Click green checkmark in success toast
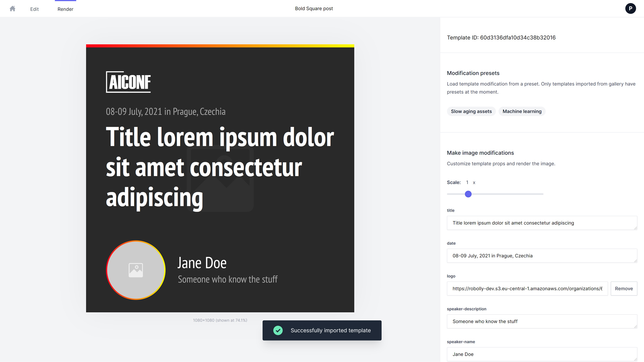Viewport: 644px width, 362px height. click(278, 330)
